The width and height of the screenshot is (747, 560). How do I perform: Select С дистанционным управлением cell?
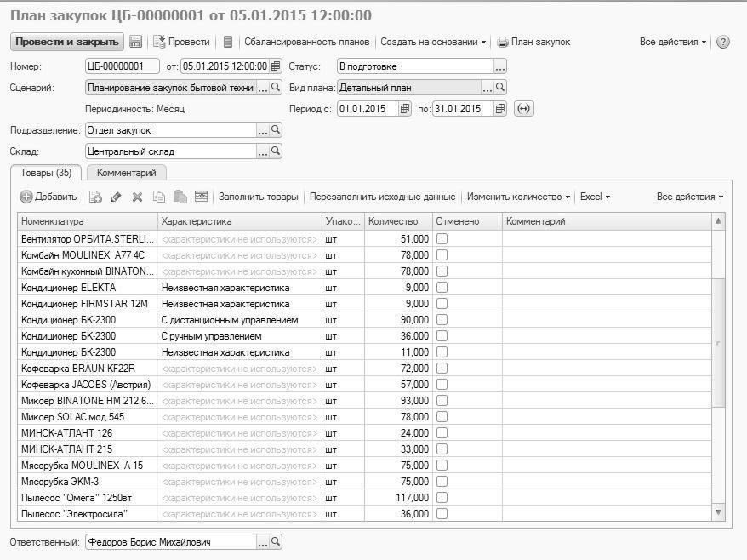click(240, 320)
